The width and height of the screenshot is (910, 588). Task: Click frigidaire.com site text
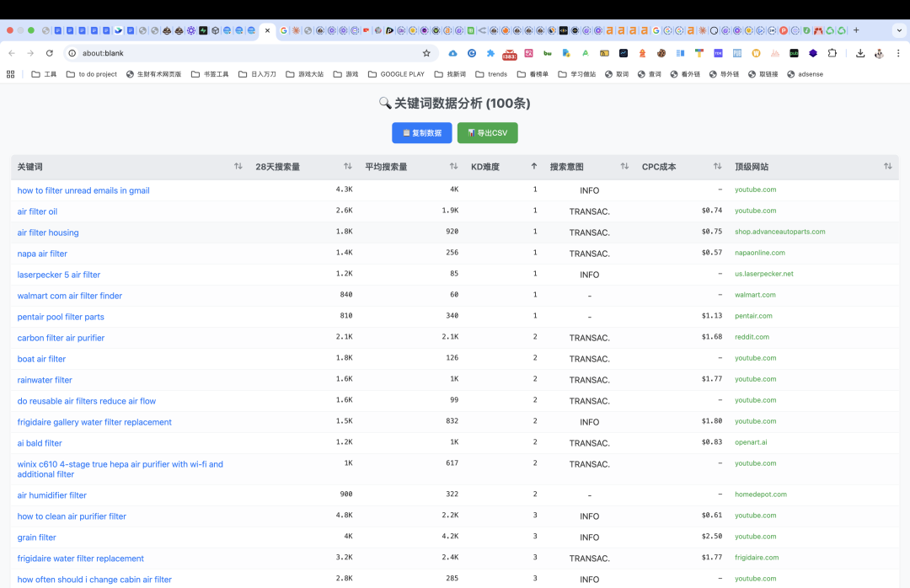[x=757, y=557]
